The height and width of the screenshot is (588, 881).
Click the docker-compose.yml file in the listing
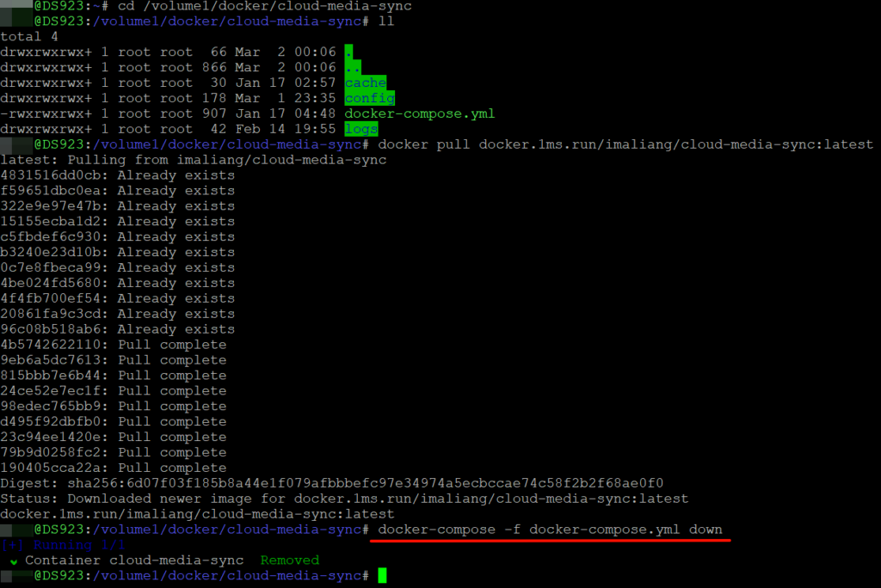pyautogui.click(x=419, y=114)
